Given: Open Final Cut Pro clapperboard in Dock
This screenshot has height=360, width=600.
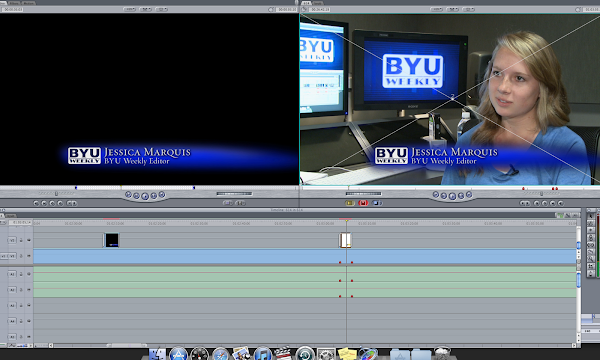Looking at the screenshot, I should tap(283, 353).
